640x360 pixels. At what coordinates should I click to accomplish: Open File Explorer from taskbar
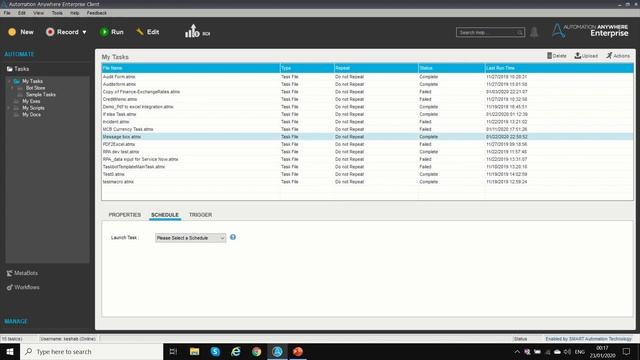pyautogui.click(x=194, y=351)
